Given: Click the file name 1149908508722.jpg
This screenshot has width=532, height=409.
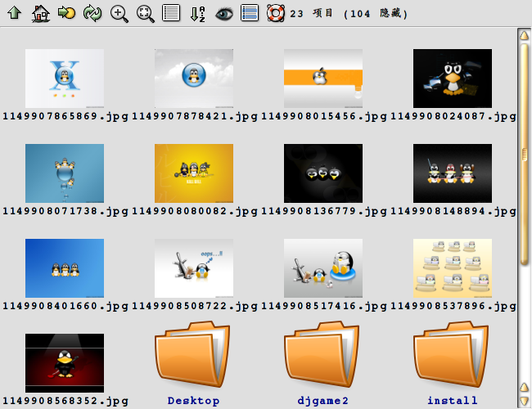Looking at the screenshot, I should click(x=195, y=307).
